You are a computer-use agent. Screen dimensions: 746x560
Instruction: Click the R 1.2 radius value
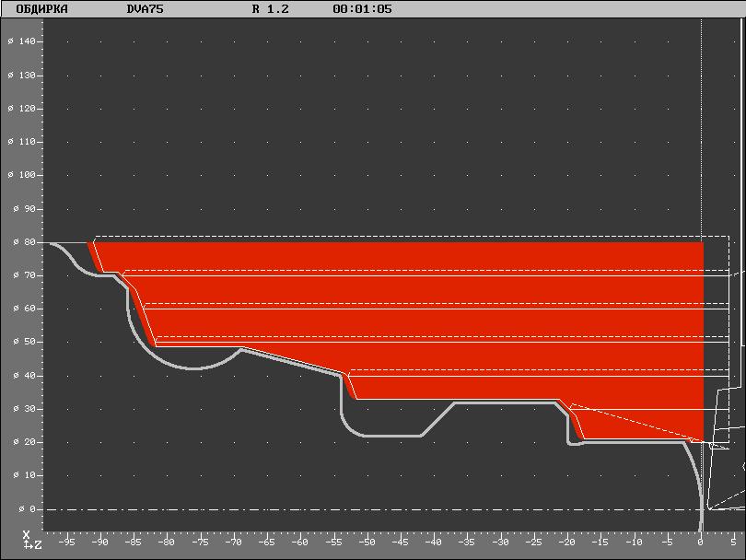pyautogui.click(x=270, y=9)
